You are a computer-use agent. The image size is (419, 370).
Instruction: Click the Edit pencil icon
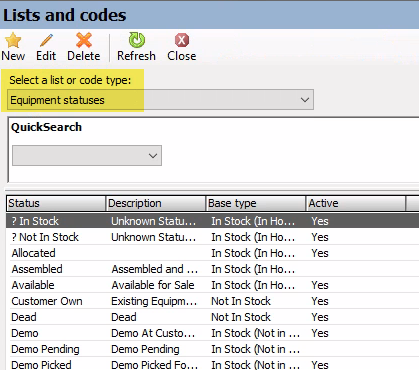click(x=46, y=40)
